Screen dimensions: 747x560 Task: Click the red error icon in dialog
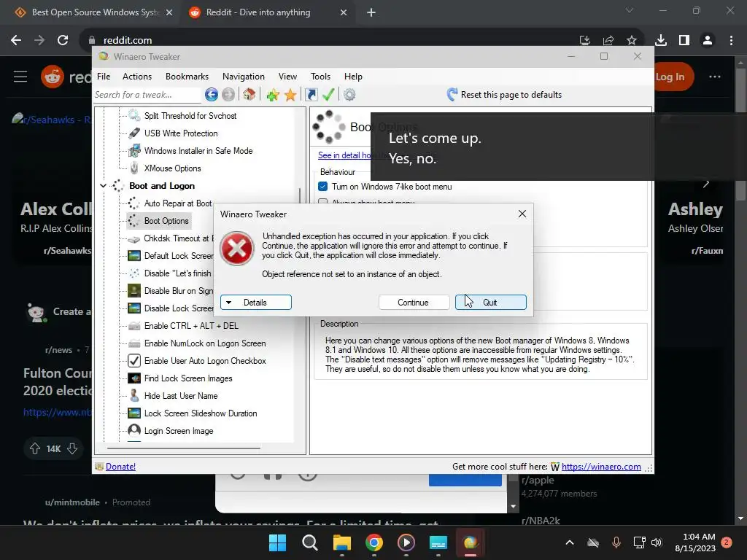coord(237,249)
